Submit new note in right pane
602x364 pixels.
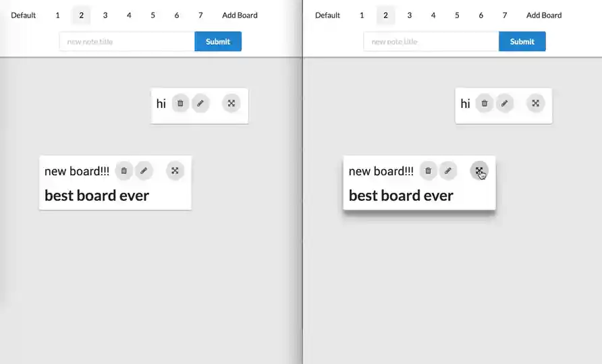point(522,41)
